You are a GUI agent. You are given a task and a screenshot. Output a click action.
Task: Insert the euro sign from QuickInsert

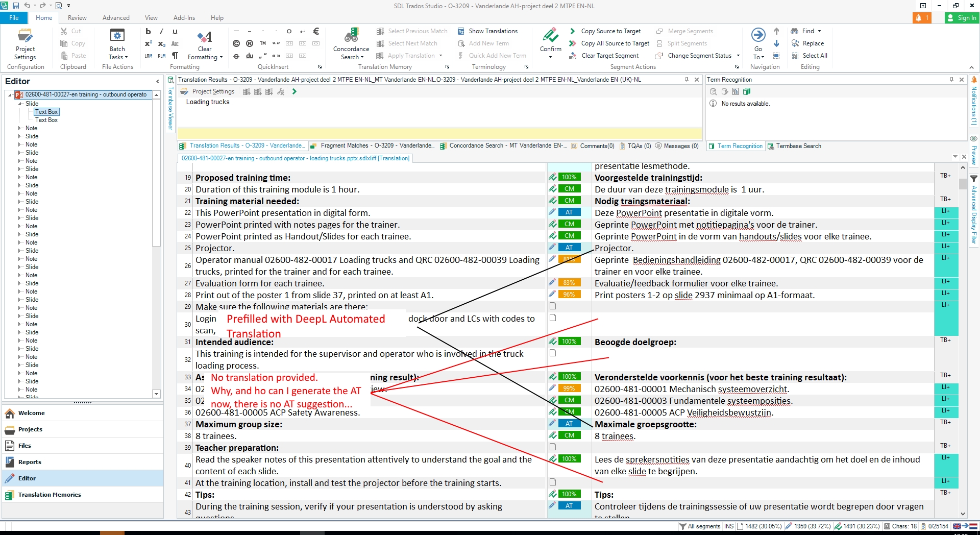316,31
